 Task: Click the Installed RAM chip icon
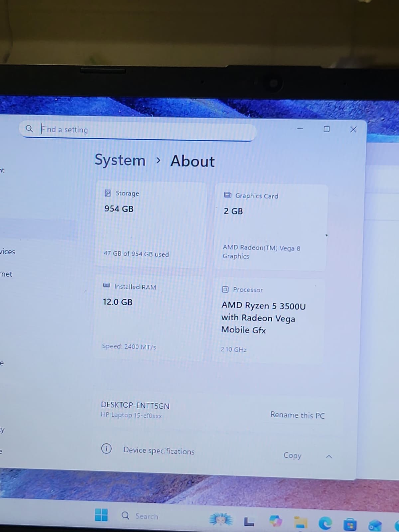pyautogui.click(x=106, y=286)
